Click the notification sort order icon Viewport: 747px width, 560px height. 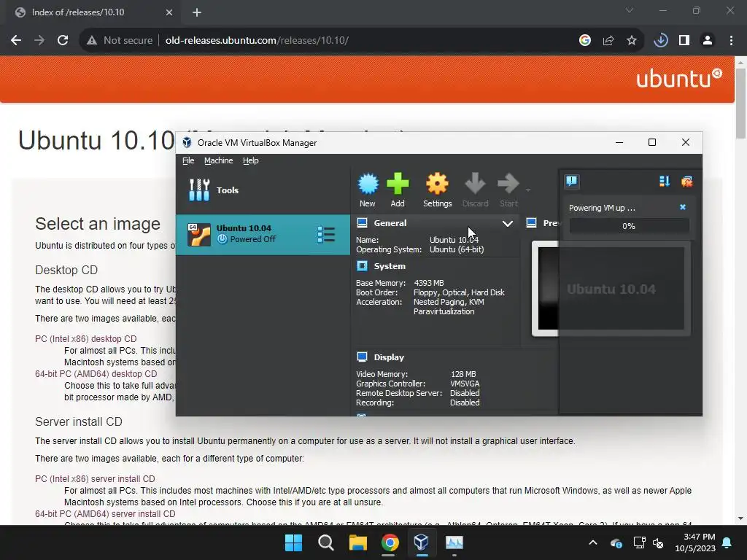pyautogui.click(x=664, y=181)
